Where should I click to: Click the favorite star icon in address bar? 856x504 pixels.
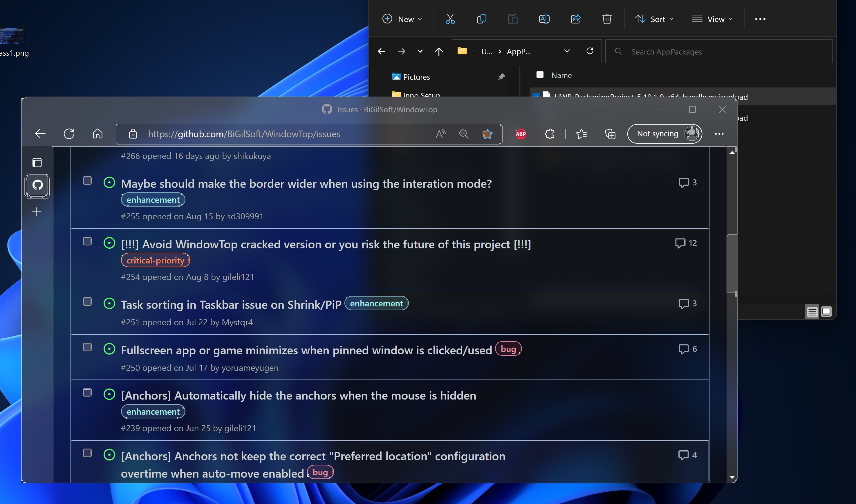pos(487,134)
